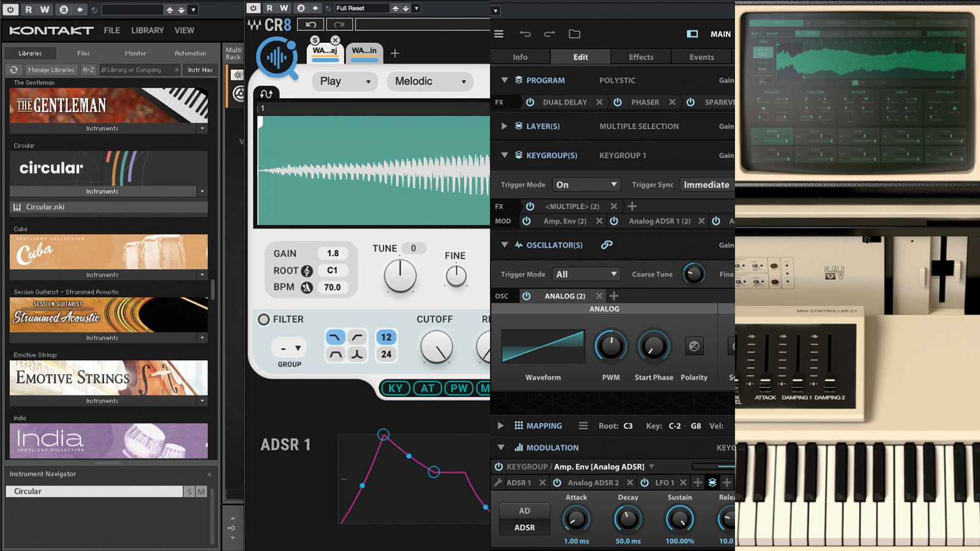Image resolution: width=980 pixels, height=551 pixels.
Task: Open Kontakt's LIBRARY menu
Action: (x=146, y=30)
